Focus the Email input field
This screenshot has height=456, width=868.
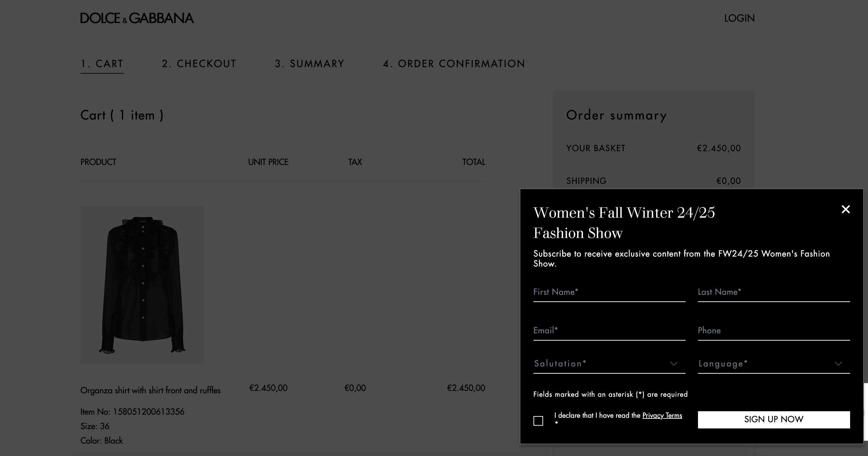pyautogui.click(x=609, y=331)
